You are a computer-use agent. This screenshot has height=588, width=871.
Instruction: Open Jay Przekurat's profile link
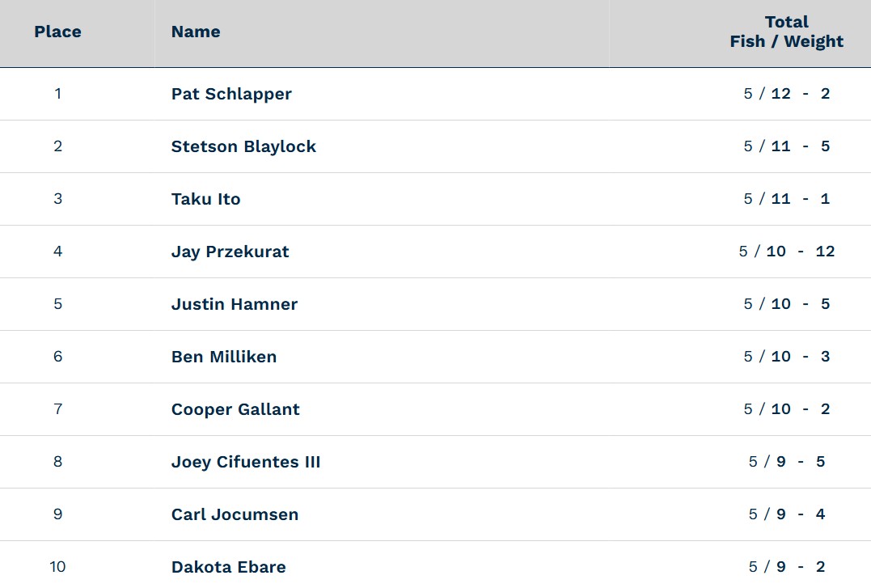pyautogui.click(x=230, y=252)
